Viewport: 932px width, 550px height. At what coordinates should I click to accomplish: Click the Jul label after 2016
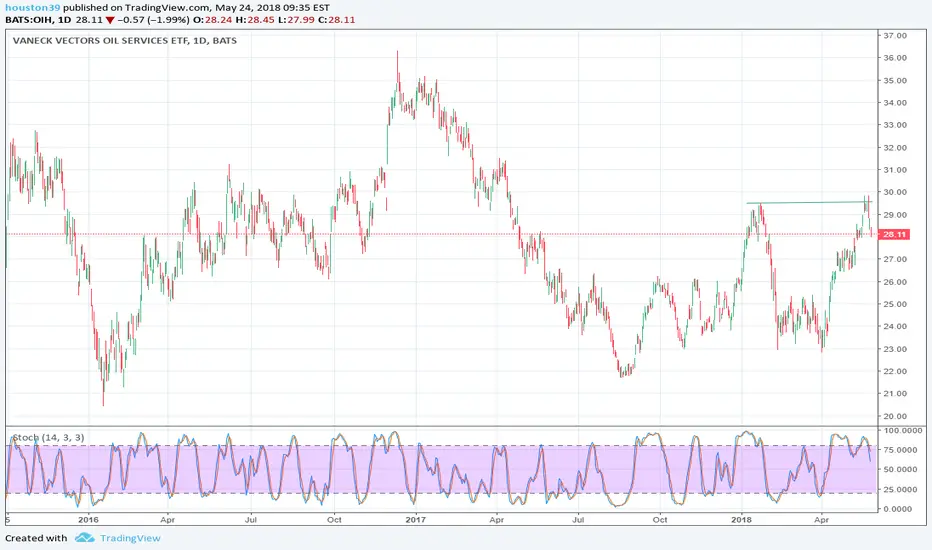click(x=251, y=520)
